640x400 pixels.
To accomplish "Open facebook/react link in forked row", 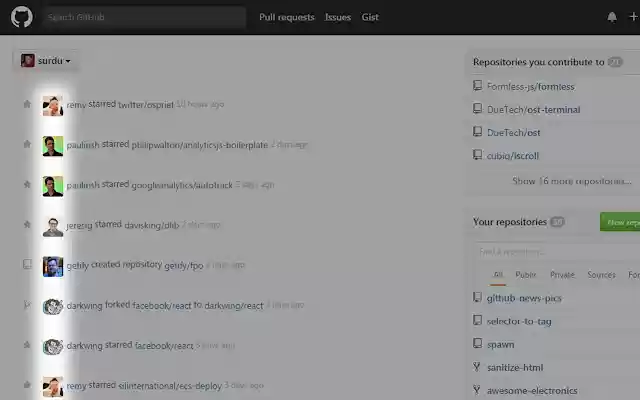I will pyautogui.click(x=162, y=306).
